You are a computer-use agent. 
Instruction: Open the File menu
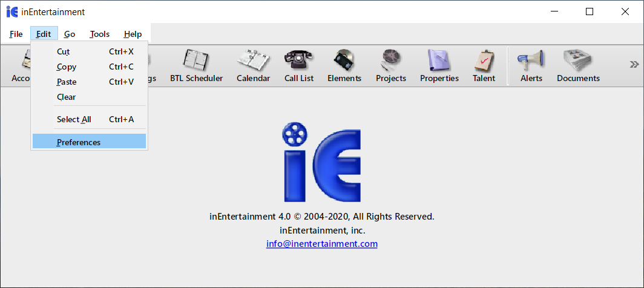16,34
